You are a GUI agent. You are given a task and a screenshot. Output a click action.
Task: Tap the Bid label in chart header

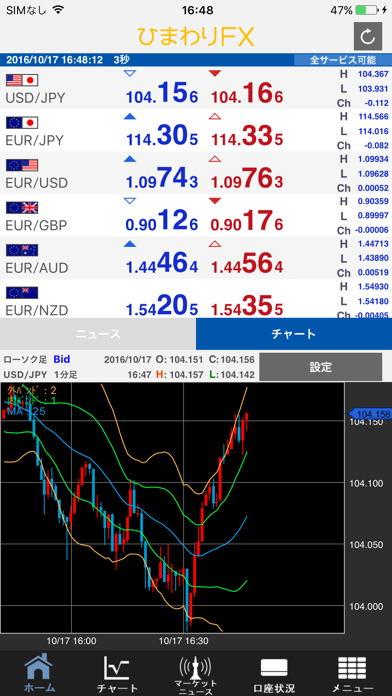62,359
